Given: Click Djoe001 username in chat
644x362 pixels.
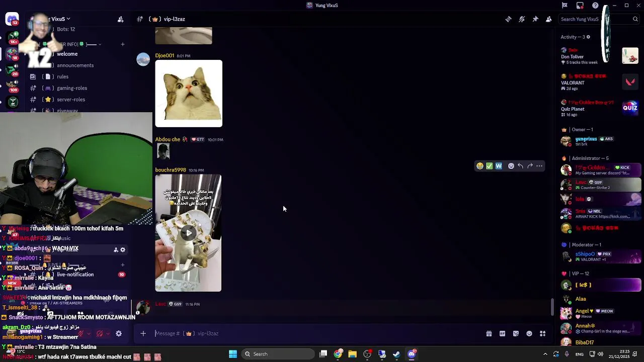Looking at the screenshot, I should (165, 56).
